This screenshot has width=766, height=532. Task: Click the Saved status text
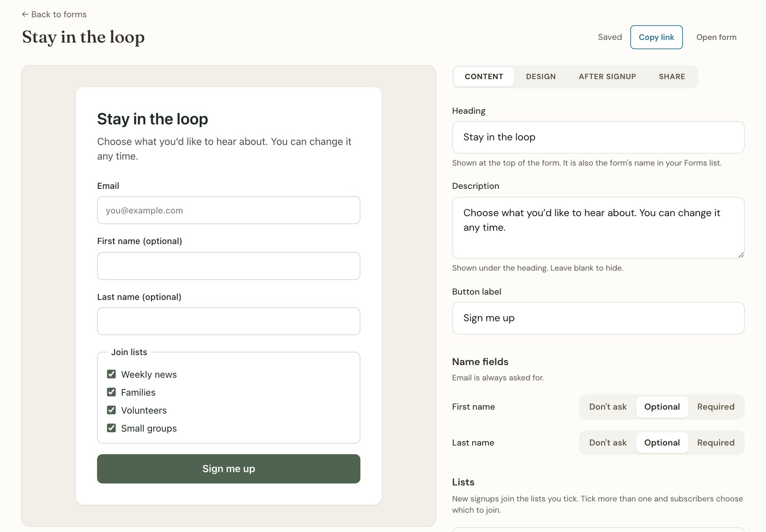click(x=609, y=37)
